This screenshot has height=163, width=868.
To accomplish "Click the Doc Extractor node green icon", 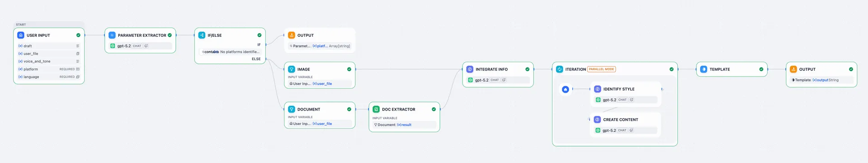I will pyautogui.click(x=376, y=109).
